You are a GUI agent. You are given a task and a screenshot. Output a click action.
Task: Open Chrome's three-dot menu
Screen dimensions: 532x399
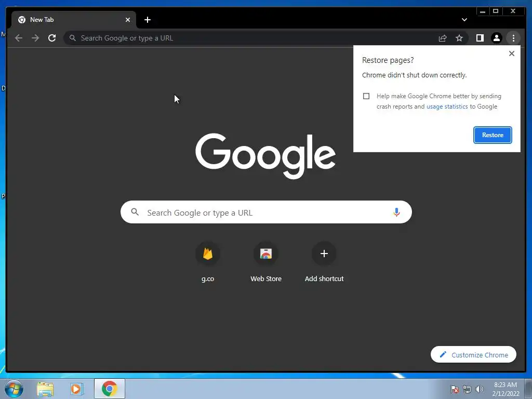click(513, 38)
